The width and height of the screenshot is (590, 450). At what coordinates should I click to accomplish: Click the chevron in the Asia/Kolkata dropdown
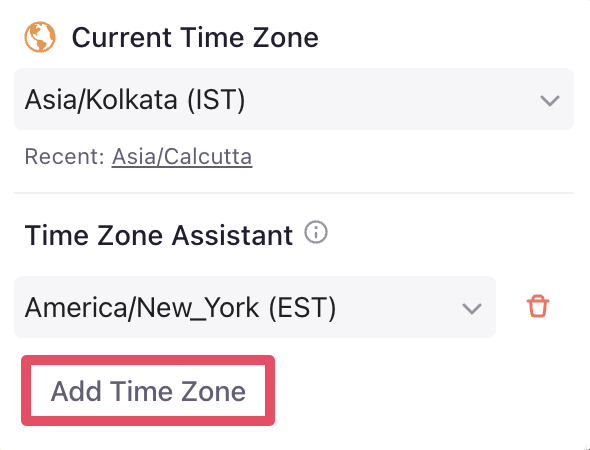[550, 100]
